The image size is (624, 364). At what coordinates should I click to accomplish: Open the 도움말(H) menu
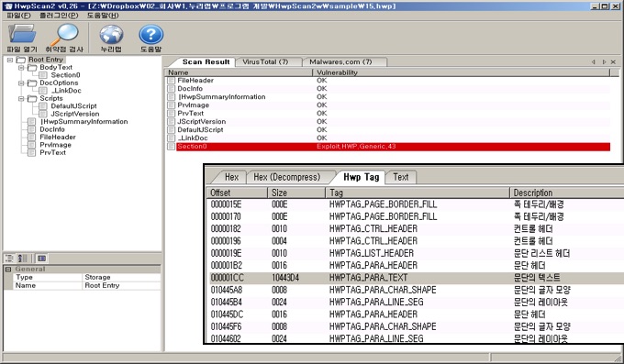point(103,16)
